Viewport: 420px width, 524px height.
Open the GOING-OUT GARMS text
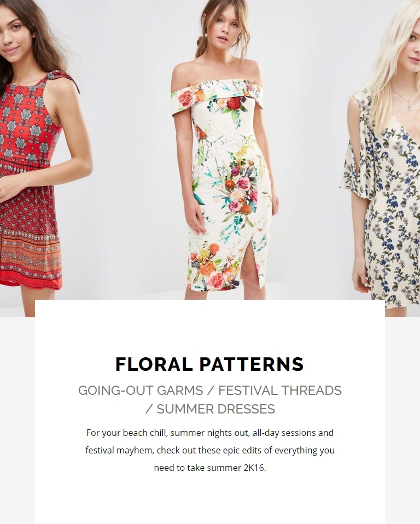141,391
